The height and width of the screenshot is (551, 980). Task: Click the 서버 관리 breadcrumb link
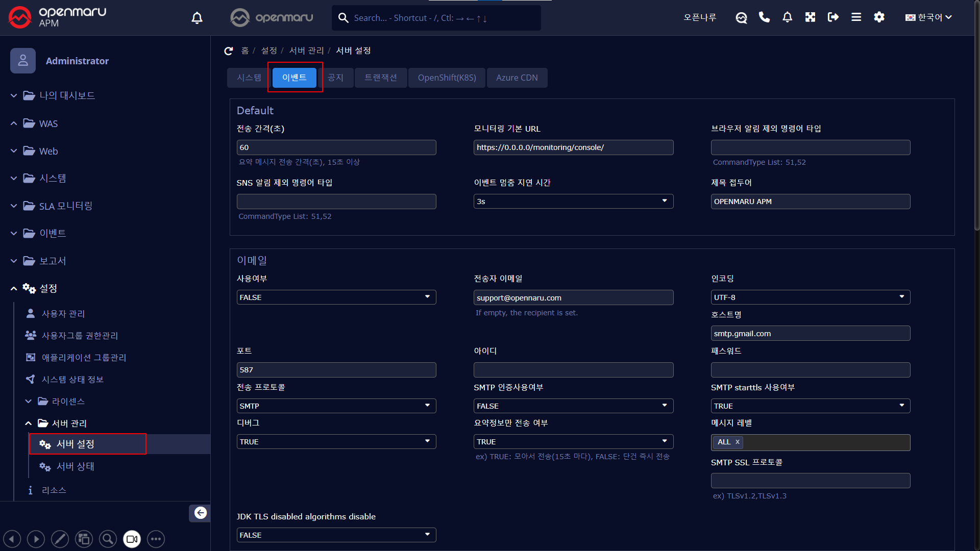306,51
